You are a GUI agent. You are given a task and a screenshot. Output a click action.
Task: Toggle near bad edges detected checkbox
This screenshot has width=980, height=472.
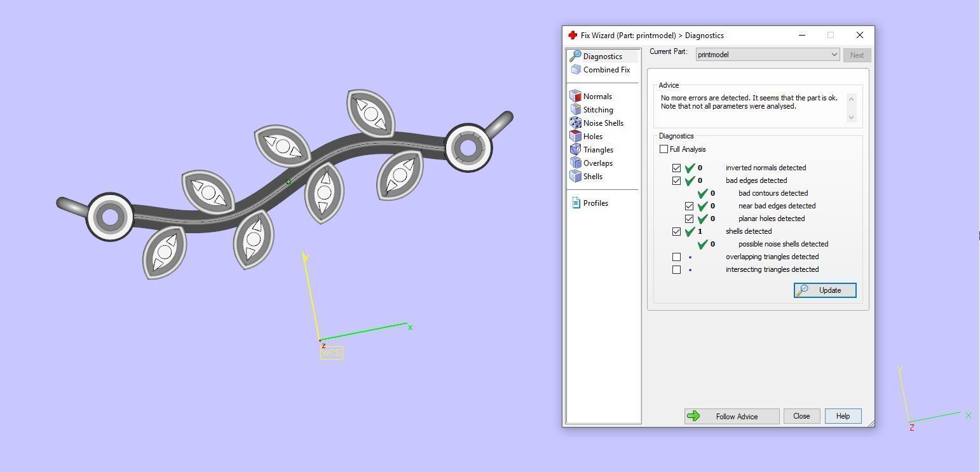689,206
